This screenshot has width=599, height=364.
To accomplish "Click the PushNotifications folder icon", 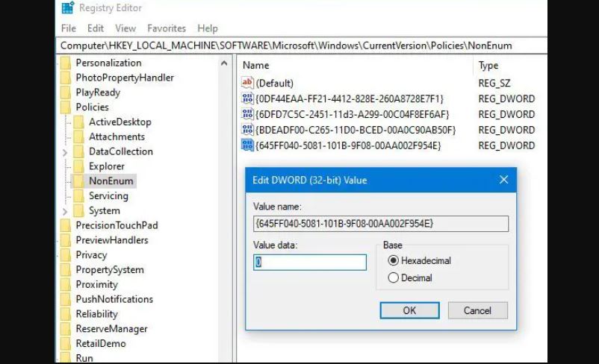I will [x=66, y=299].
